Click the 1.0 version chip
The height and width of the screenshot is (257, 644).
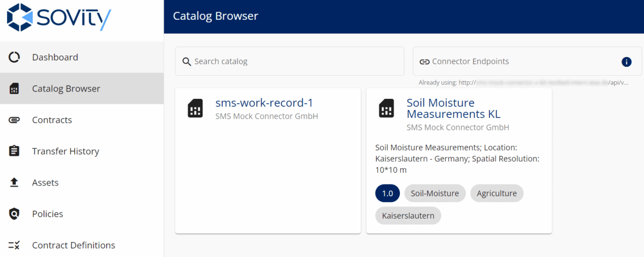tap(387, 194)
